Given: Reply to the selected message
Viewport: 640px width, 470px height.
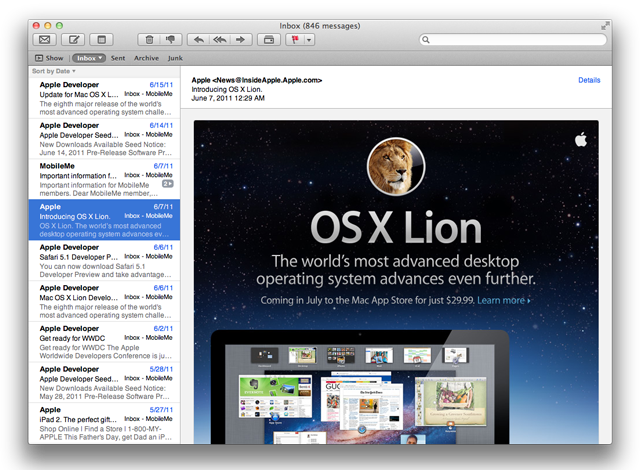Looking at the screenshot, I should click(x=198, y=40).
